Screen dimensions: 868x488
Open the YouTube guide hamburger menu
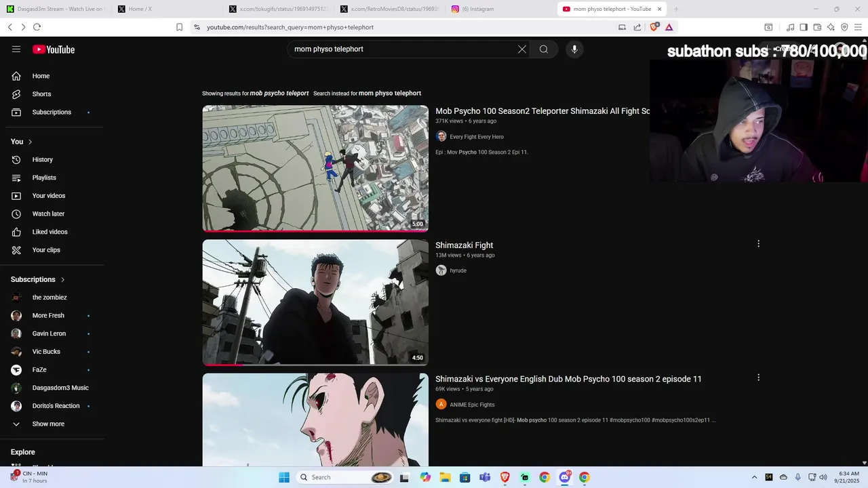(x=16, y=49)
